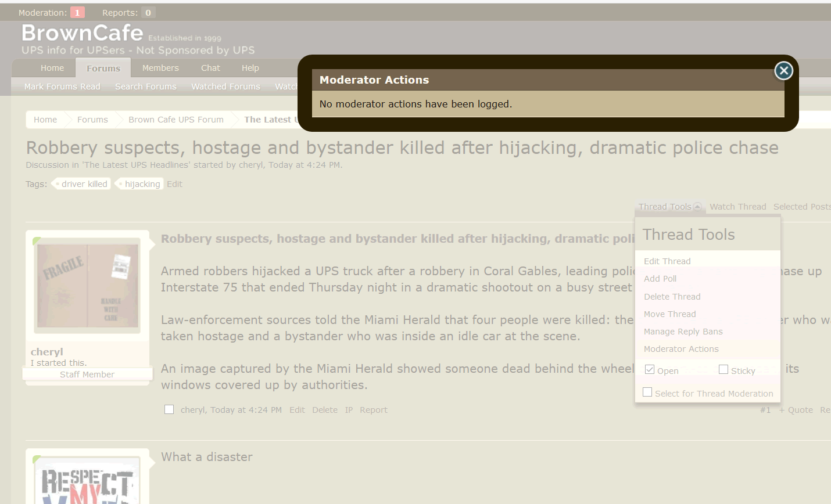Open Search Forums link

[x=146, y=87]
